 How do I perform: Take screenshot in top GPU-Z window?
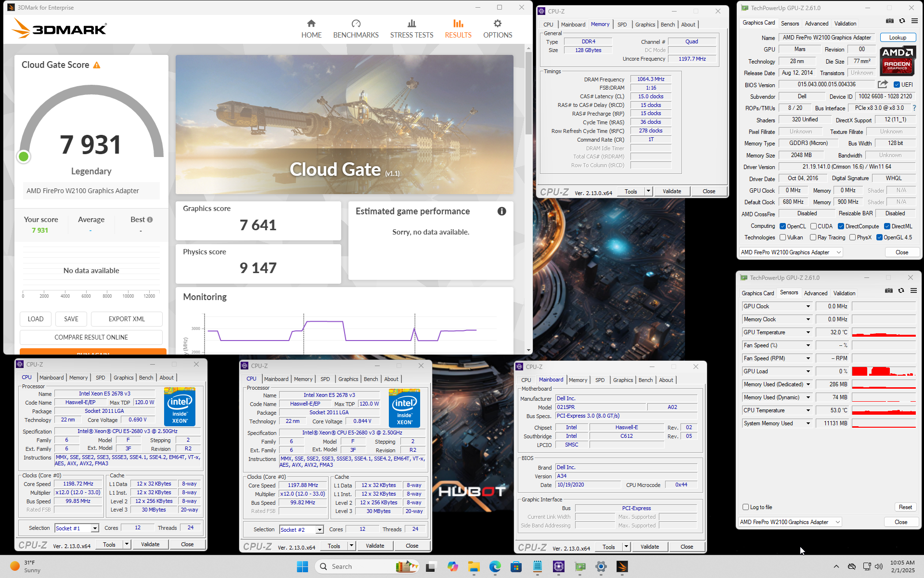pyautogui.click(x=889, y=21)
